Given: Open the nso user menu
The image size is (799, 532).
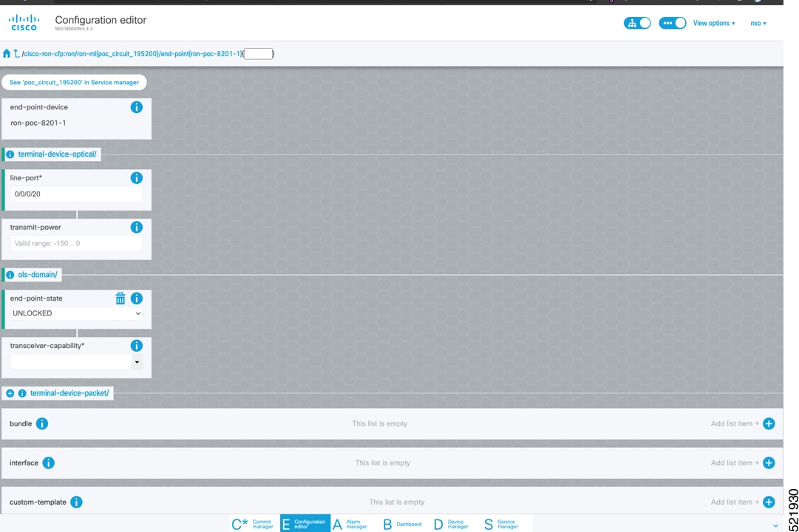Looking at the screenshot, I should (x=758, y=23).
